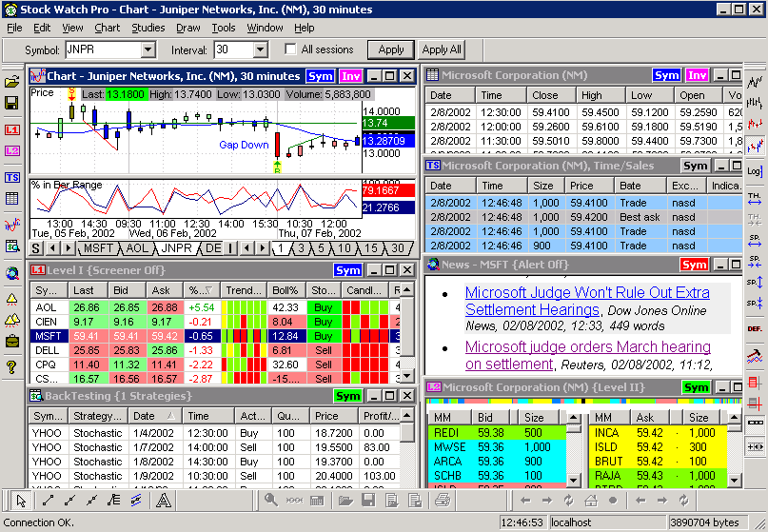Open the Symbol combo box dropdown
Viewport: 768px width, 532px height.
pos(148,49)
